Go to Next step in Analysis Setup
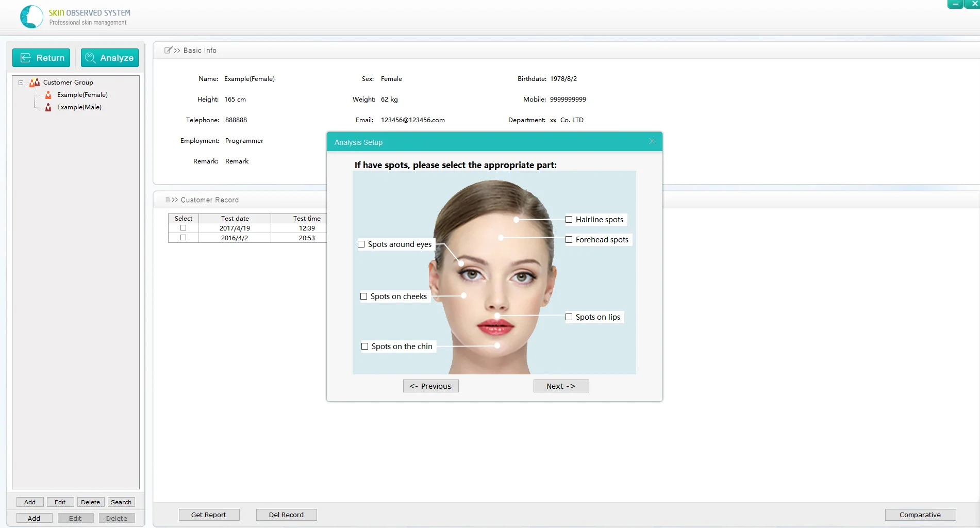Image resolution: width=980 pixels, height=528 pixels. (x=561, y=386)
